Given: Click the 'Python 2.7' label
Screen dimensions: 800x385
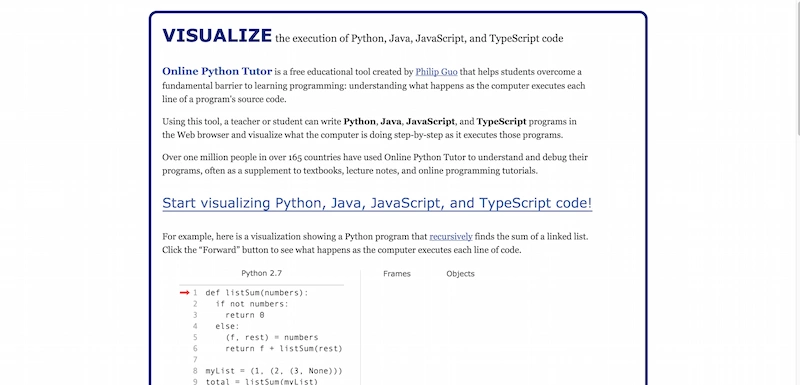Looking at the screenshot, I should click(x=262, y=273).
